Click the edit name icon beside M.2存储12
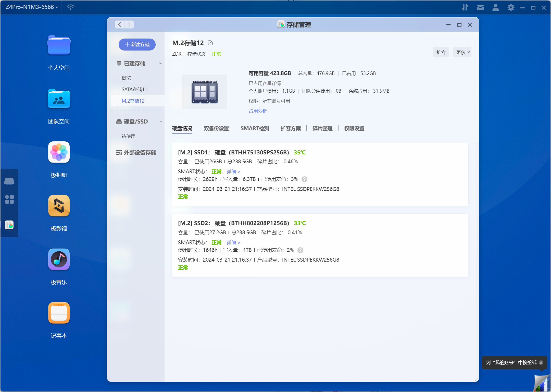Viewport: 551px width, 392px height. click(x=210, y=43)
